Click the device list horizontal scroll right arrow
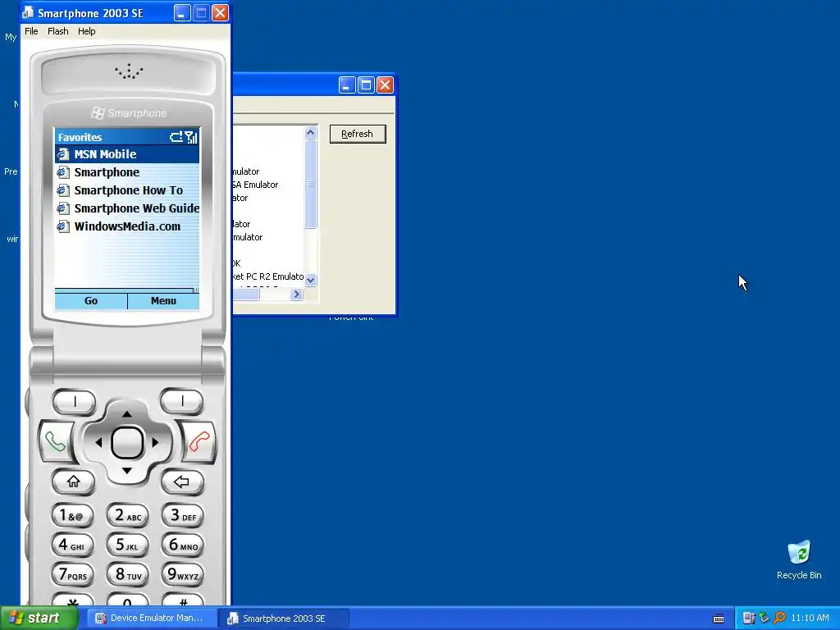The width and height of the screenshot is (840, 630). click(x=296, y=294)
